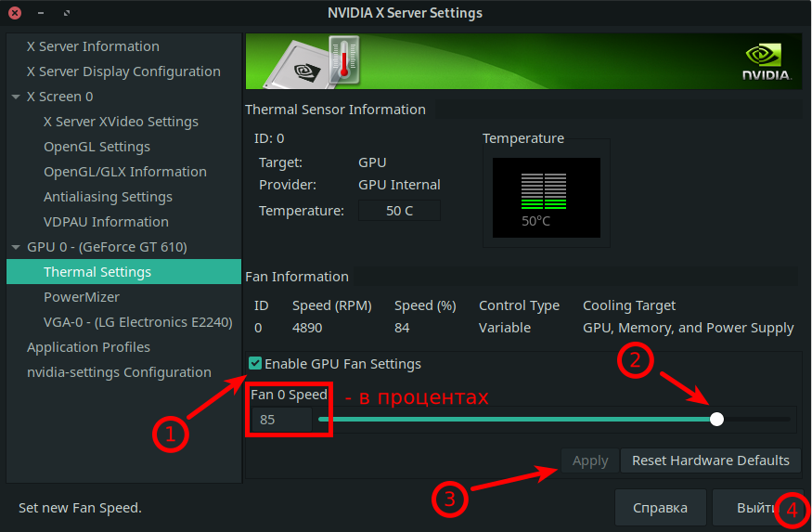Image resolution: width=812 pixels, height=532 pixels.
Task: Click the ID: 0 sensor label
Action: 269,138
